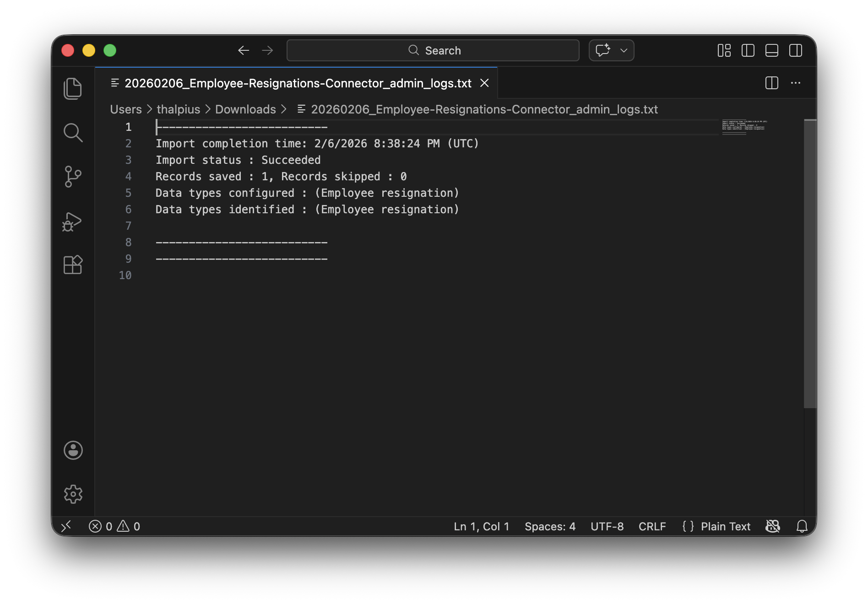Select the admin_logs.txt editor tab

pos(298,83)
